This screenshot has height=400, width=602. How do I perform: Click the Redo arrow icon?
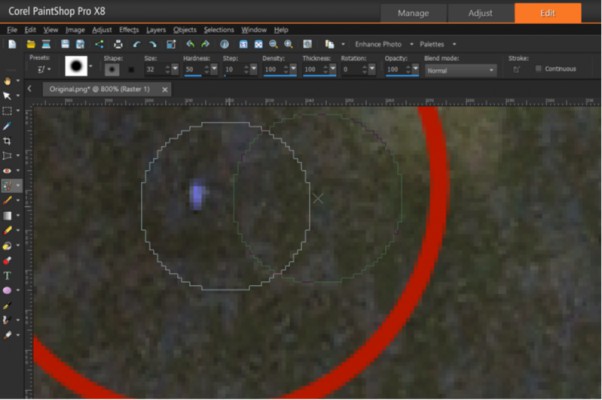pos(153,44)
